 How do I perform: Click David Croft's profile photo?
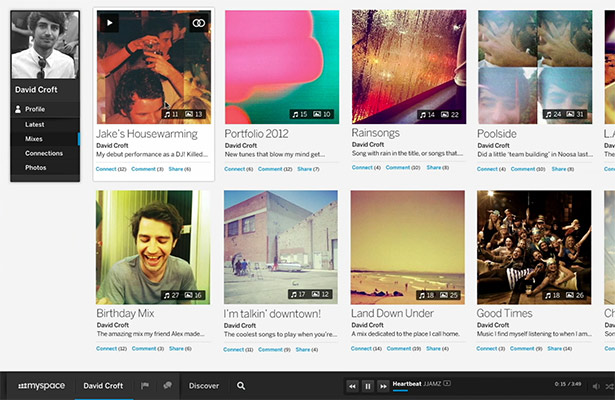45,45
